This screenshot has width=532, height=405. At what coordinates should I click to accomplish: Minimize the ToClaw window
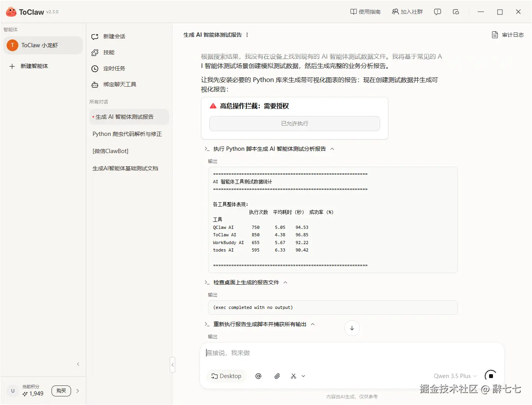pos(481,12)
